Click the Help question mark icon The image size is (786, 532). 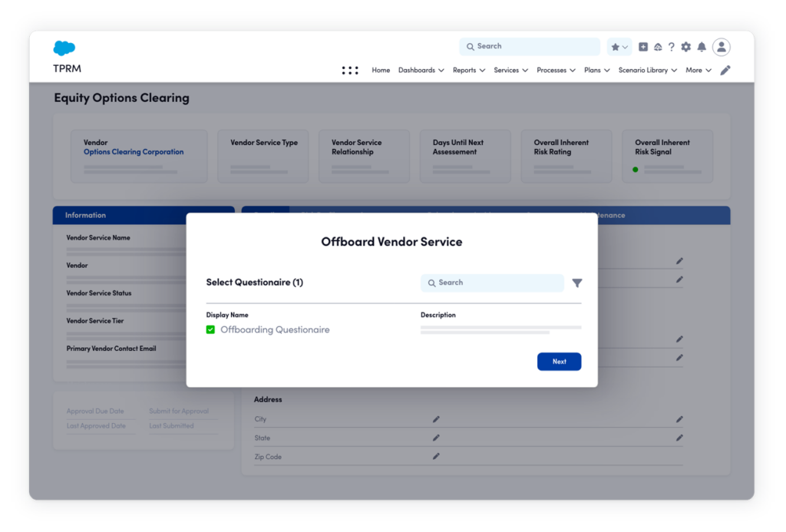tap(672, 47)
